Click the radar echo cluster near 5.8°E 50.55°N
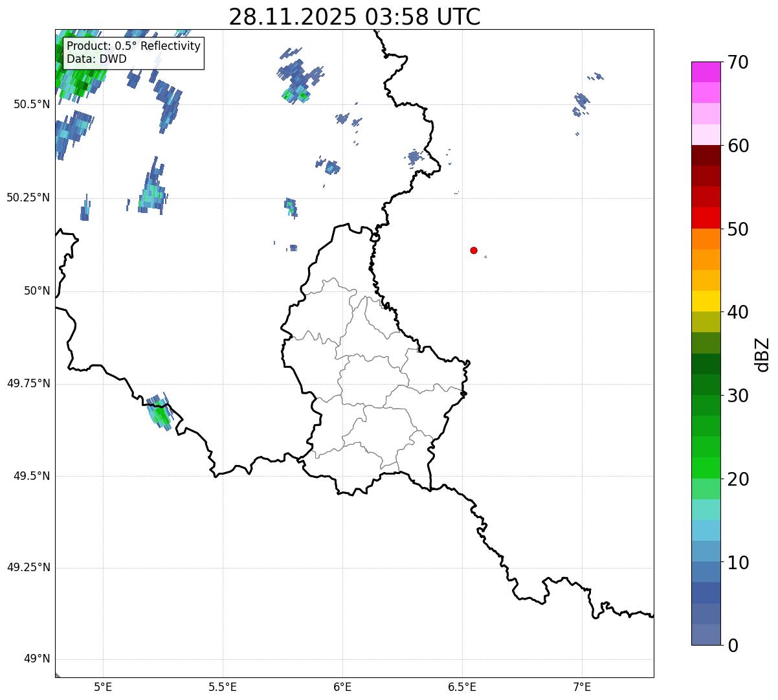This screenshot has width=778, height=700. click(x=298, y=76)
